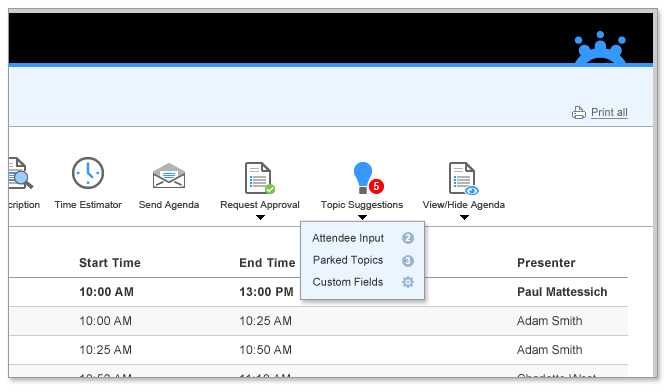Screen dimensions: 667x392
Task: Click the View/Hide Agenda label
Action: (464, 205)
